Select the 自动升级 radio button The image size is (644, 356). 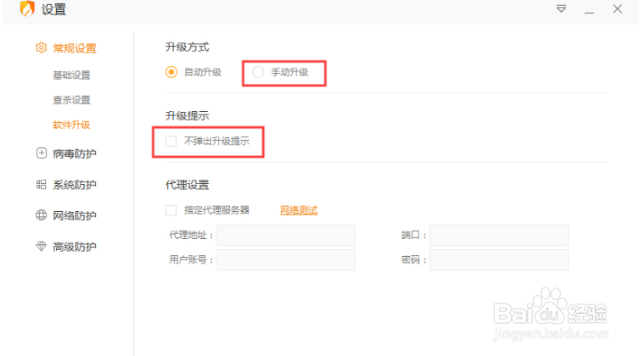pos(171,72)
